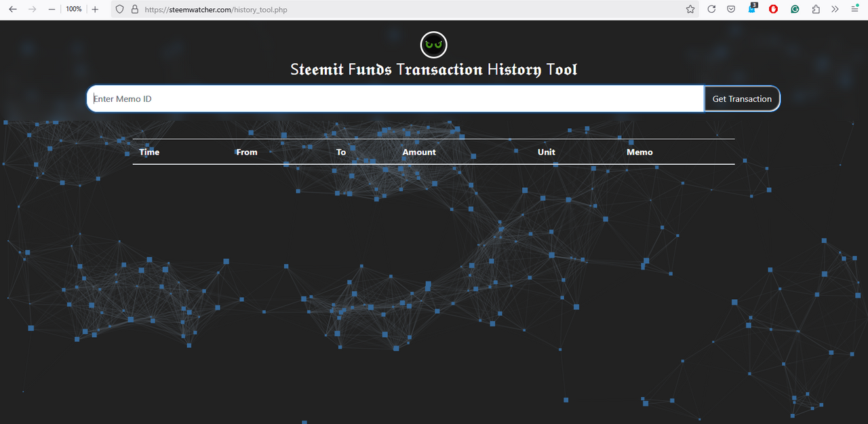Focus the Enter Memo ID field
This screenshot has width=868, height=424.
pyautogui.click(x=395, y=98)
